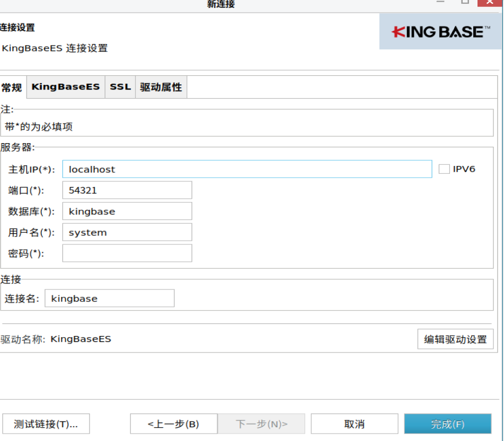Enable the IPV6 checkbox
The width and height of the screenshot is (504, 441).
(444, 169)
